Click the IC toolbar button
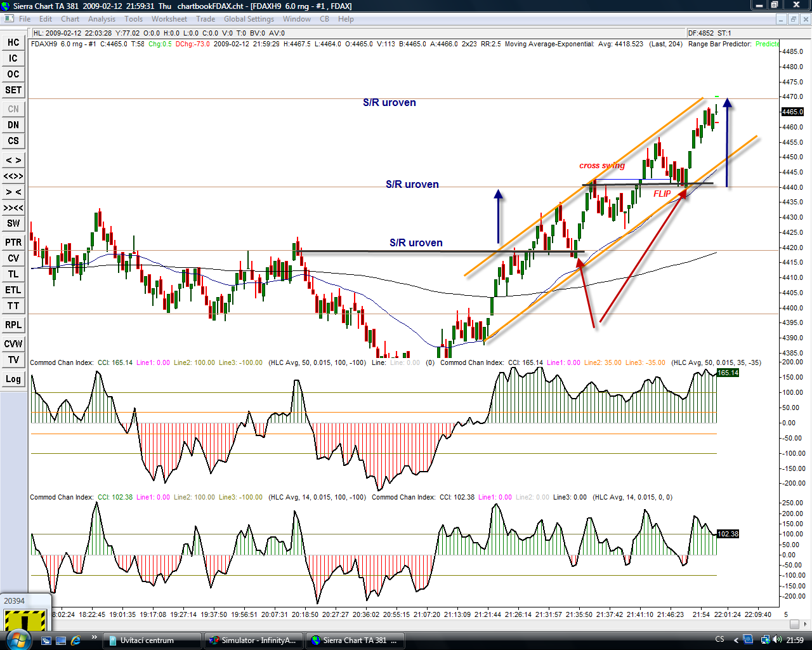Image resolution: width=812 pixels, height=650 pixels. (x=13, y=58)
